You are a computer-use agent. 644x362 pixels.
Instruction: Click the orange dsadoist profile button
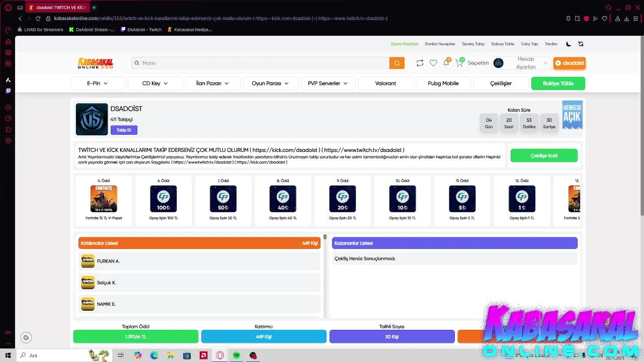(570, 63)
